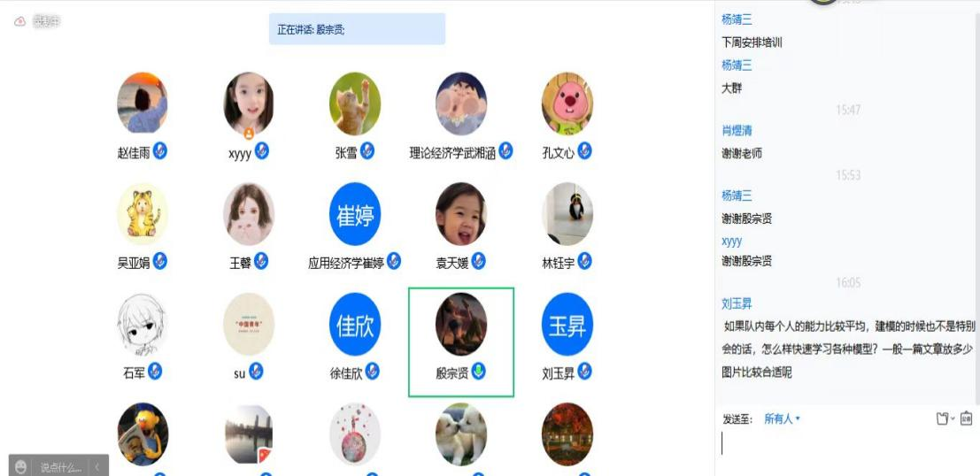Open the 所有人 recipient dropdown

point(782,418)
